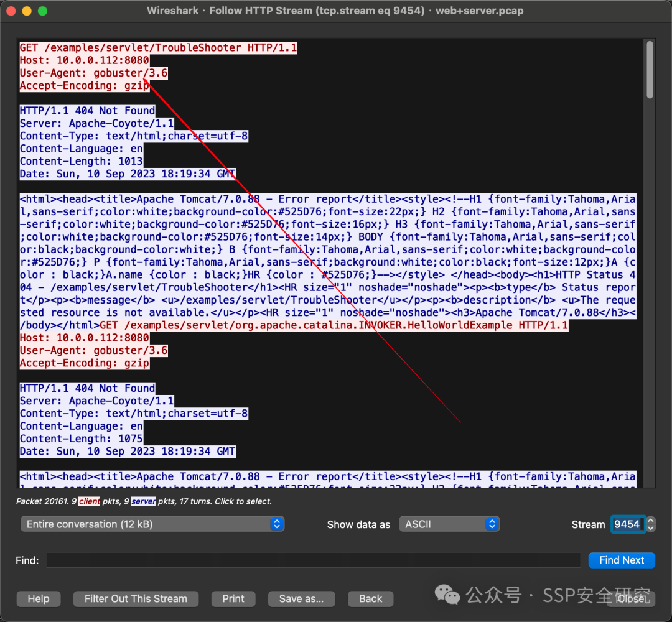Decrement the Stream number with down arrow
The image size is (672, 622).
(x=651, y=528)
